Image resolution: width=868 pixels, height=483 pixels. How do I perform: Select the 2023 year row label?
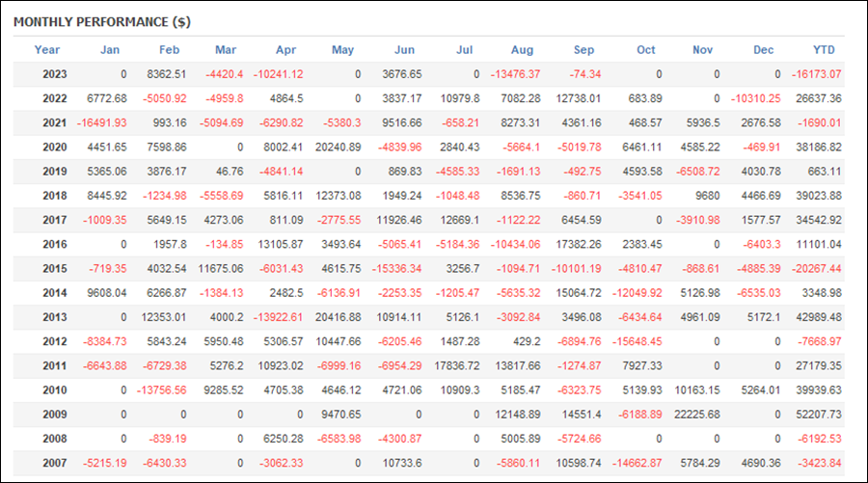click(55, 74)
